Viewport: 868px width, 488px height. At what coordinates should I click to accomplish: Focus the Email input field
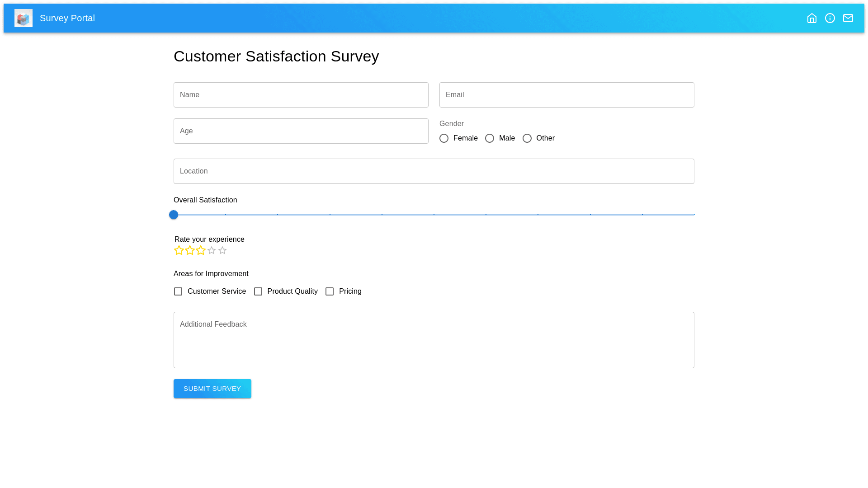(x=566, y=95)
